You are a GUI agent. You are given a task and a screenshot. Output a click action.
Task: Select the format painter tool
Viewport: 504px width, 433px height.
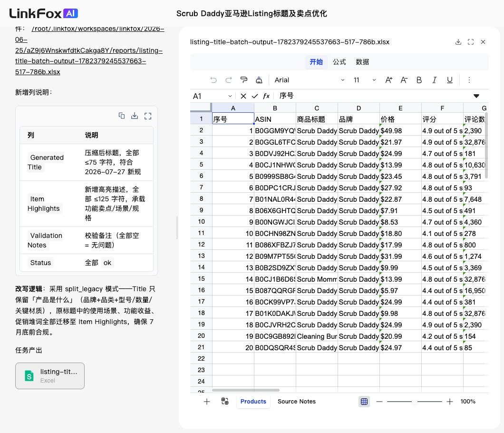(244, 80)
